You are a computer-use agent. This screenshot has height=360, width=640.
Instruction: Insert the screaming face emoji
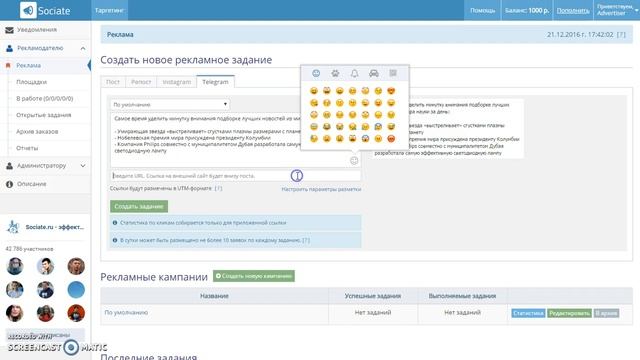[x=365, y=138]
